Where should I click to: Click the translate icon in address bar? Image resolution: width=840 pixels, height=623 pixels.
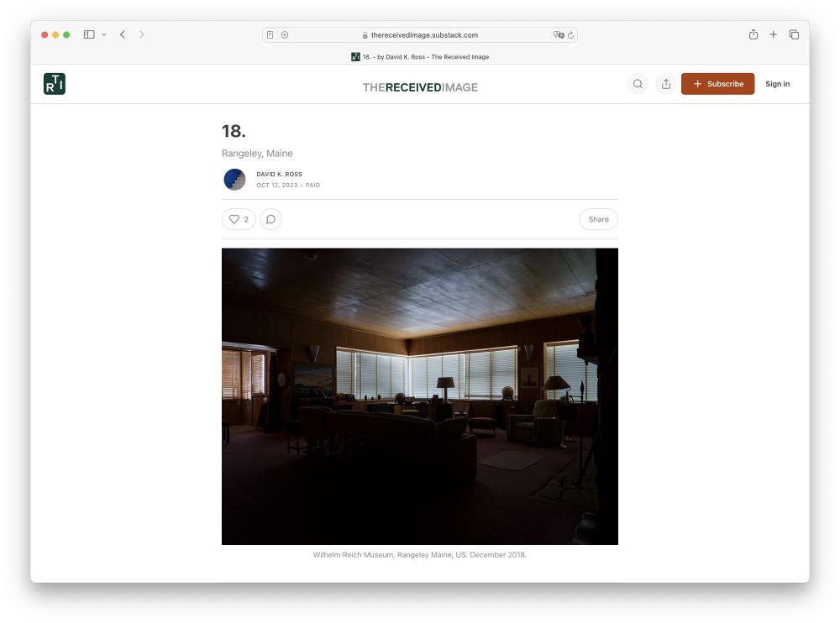[559, 35]
